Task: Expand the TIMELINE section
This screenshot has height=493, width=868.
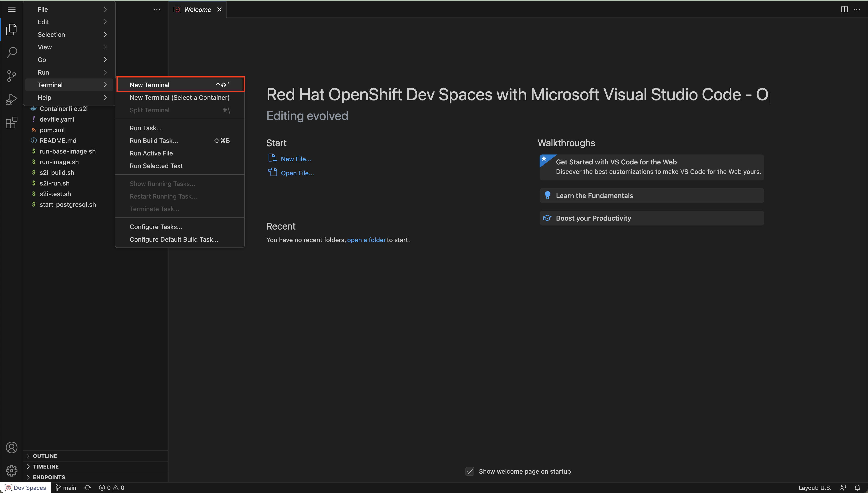Action: pos(95,467)
